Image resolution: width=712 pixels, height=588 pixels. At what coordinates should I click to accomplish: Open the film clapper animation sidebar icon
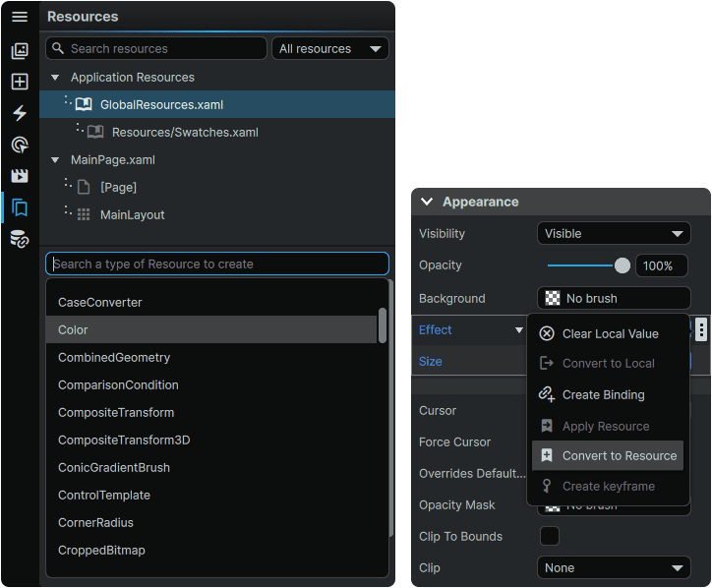[20, 176]
